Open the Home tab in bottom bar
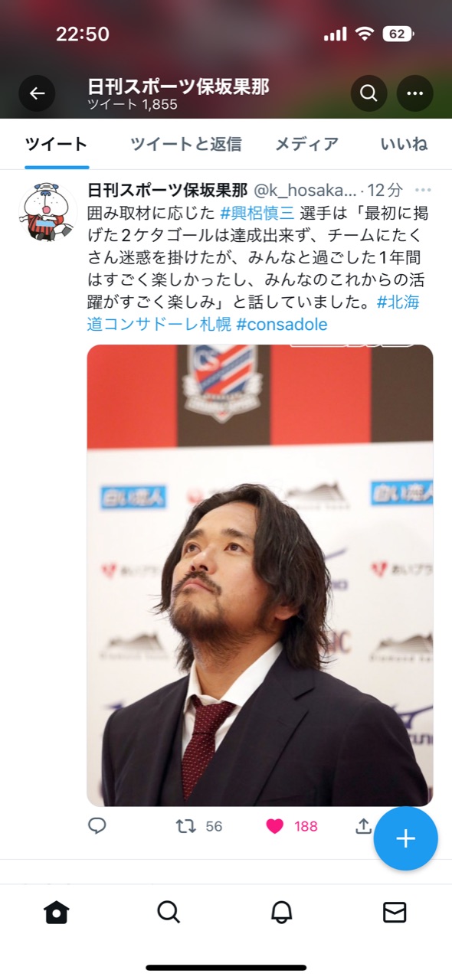This screenshot has width=452, height=980. pyautogui.click(x=57, y=912)
